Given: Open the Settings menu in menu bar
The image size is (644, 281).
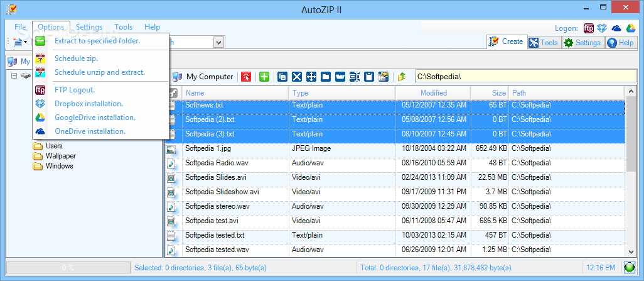Looking at the screenshot, I should pyautogui.click(x=89, y=27).
